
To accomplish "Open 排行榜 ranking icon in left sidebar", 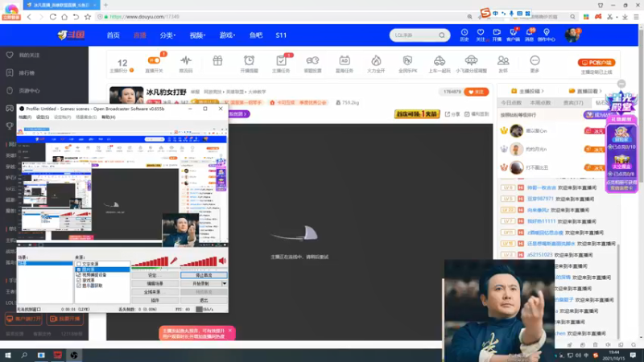I will point(10,72).
